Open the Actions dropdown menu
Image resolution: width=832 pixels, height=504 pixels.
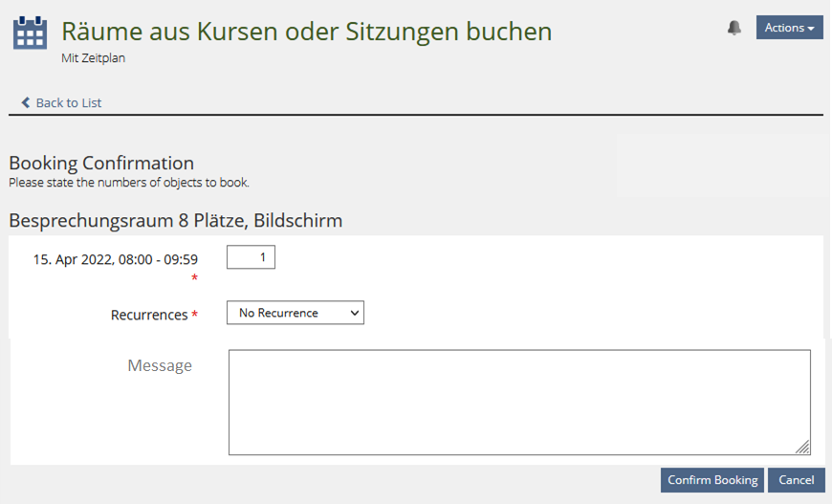click(789, 28)
